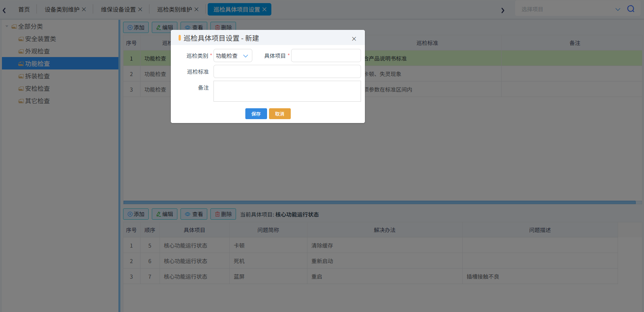
Task: Collapse the 全部分类 tree node
Action: (7, 26)
